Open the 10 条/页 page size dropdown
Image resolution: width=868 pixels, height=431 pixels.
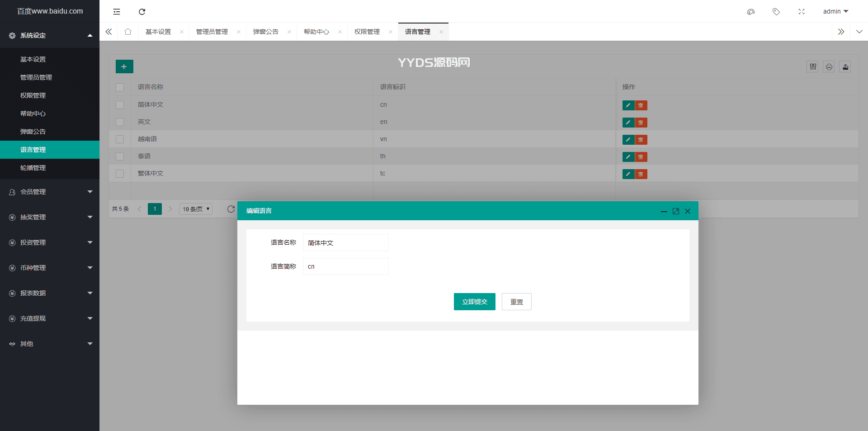click(196, 209)
